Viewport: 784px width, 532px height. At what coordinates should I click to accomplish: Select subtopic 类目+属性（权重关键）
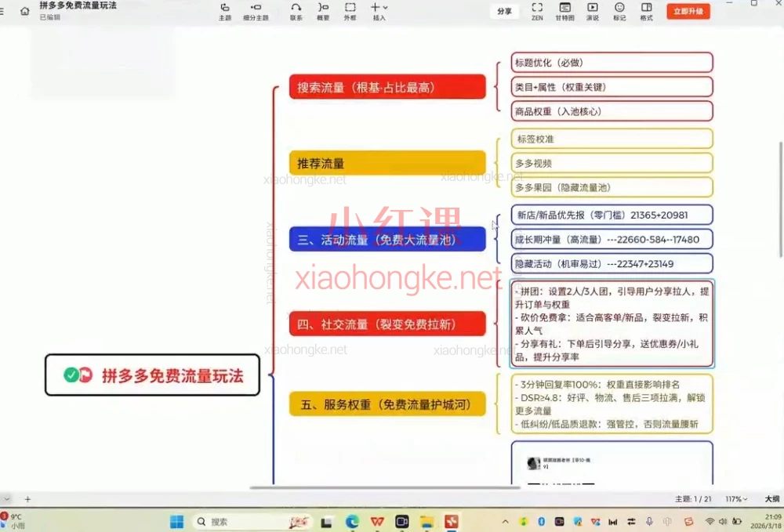pos(612,87)
